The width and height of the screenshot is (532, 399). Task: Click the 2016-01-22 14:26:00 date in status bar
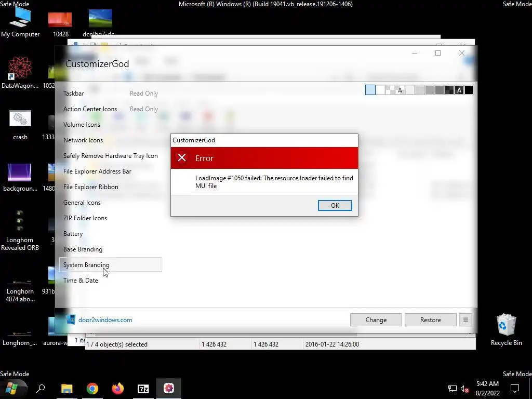[332, 344]
